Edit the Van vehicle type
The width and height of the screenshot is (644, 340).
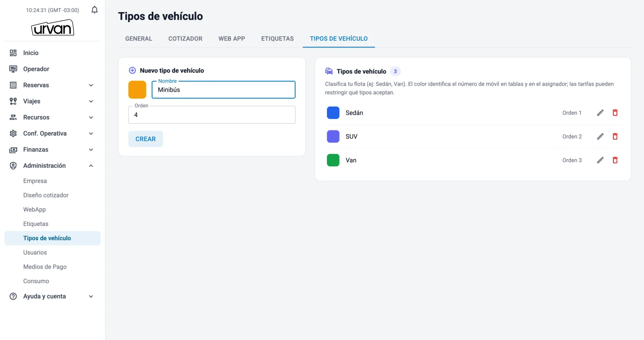coord(600,160)
